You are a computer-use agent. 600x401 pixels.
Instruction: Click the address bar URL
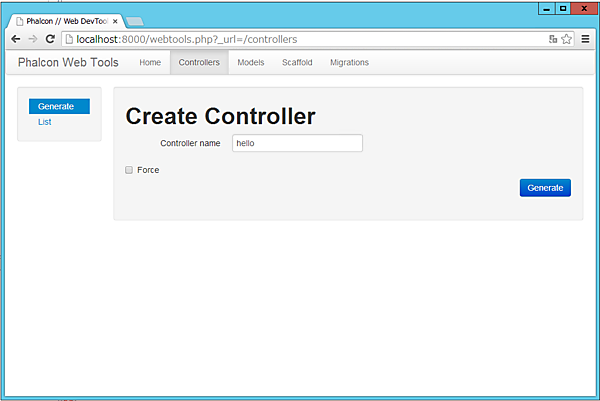[187, 39]
